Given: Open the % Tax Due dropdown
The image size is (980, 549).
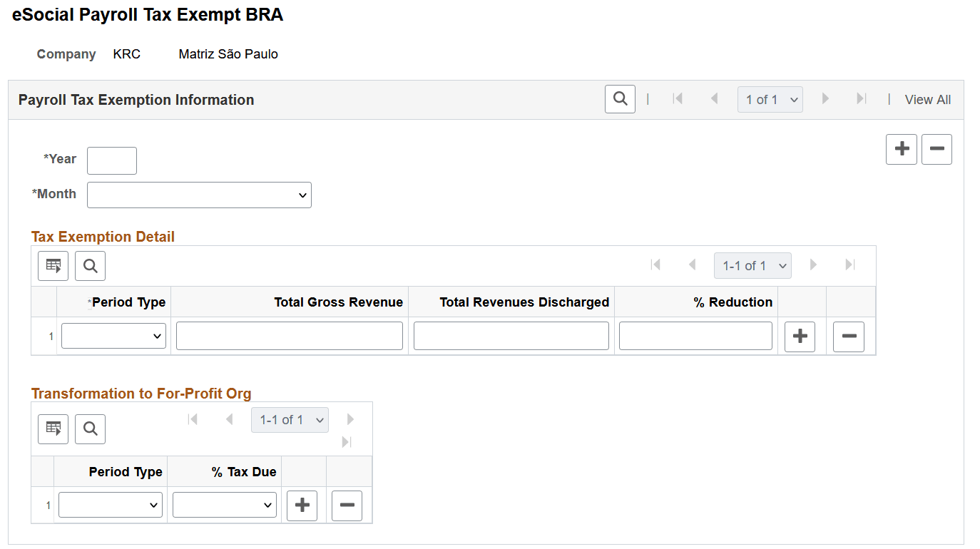Looking at the screenshot, I should tap(224, 504).
